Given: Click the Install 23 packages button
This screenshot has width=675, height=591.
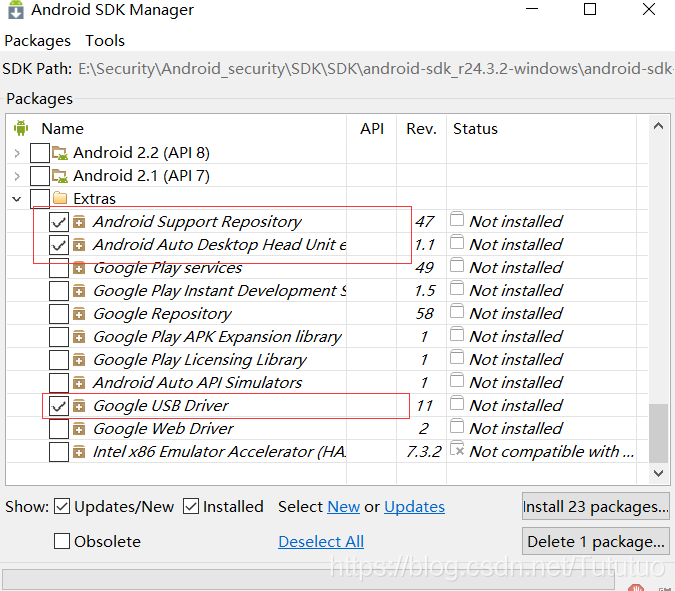Looking at the screenshot, I should 596,506.
